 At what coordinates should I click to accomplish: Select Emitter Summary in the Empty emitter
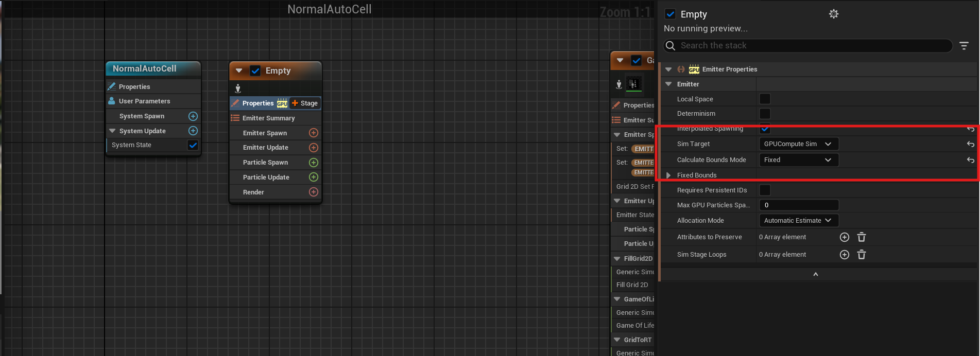[276, 118]
